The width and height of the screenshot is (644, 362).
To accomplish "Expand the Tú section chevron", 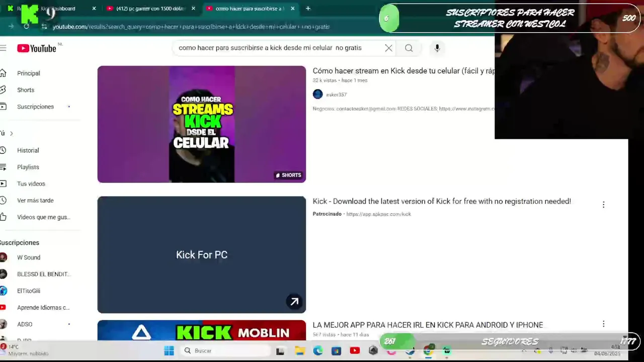I will tap(11, 133).
